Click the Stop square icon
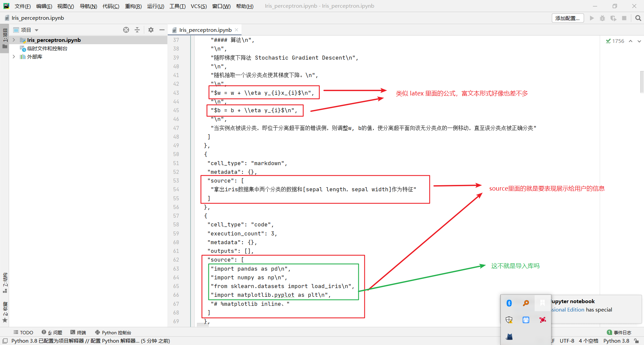Image resolution: width=644 pixels, height=345 pixels. click(624, 18)
